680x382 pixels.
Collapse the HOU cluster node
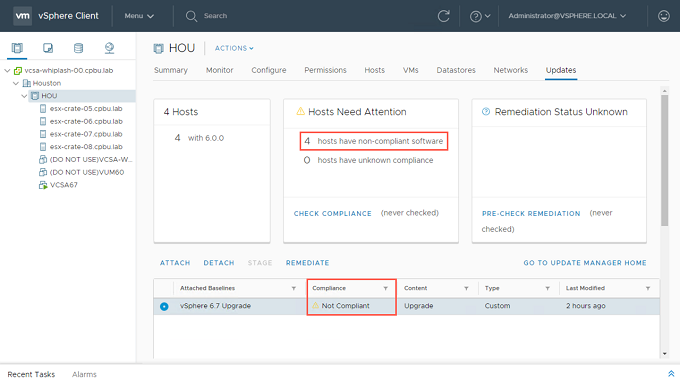[25, 96]
